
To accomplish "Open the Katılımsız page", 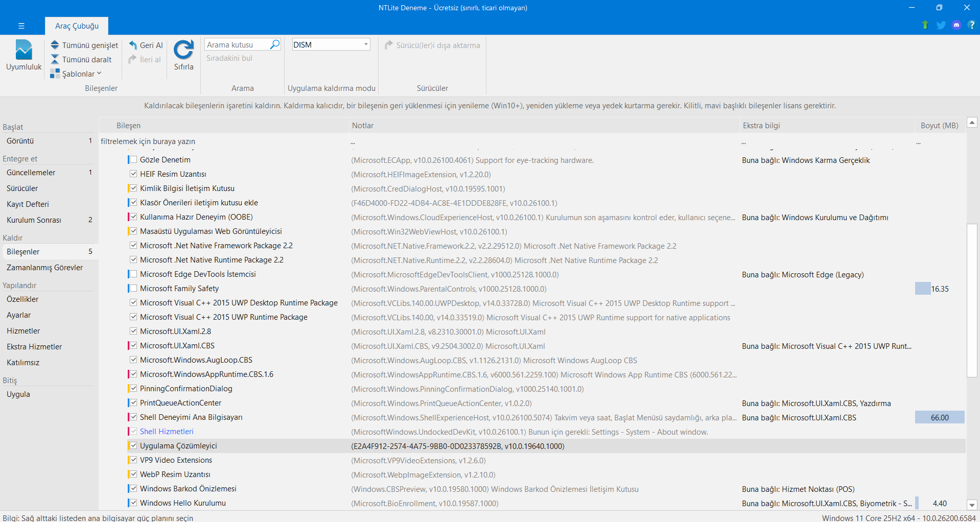I will pyautogui.click(x=49, y=363).
